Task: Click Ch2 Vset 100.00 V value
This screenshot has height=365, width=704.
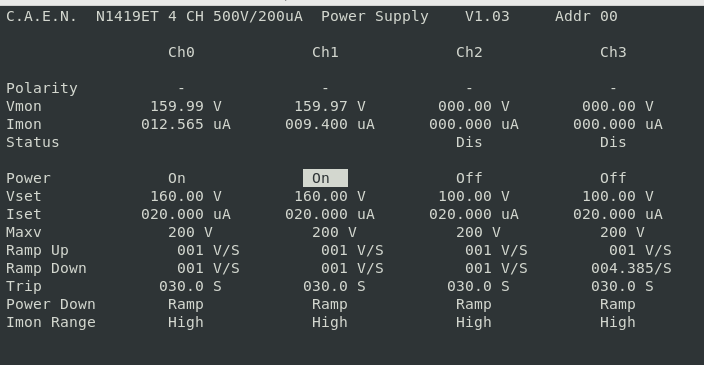Action: click(x=474, y=196)
